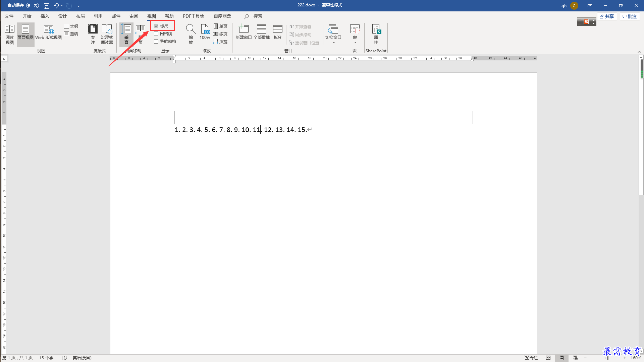Click the search (搜索) box
The width and height of the screenshot is (644, 362).
point(254,16)
